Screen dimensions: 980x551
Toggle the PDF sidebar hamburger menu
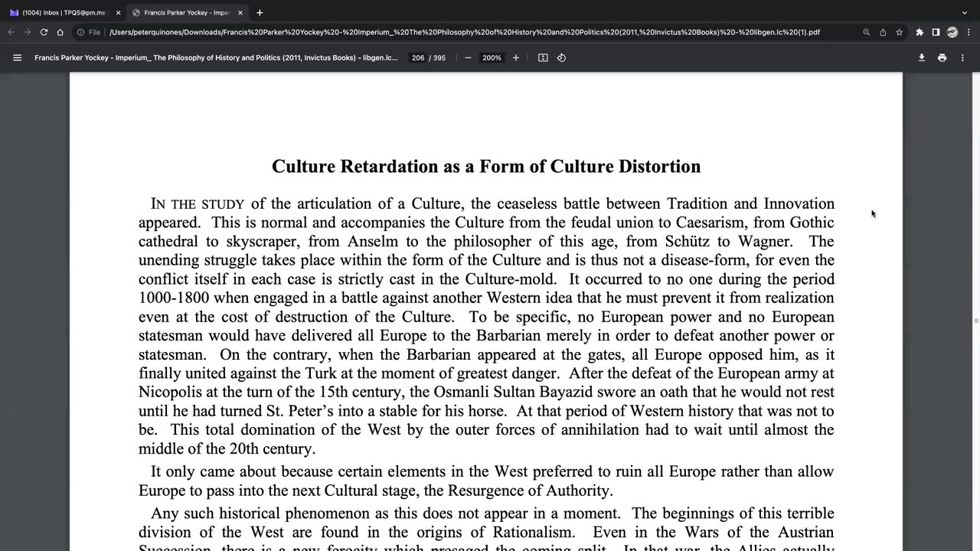tap(17, 57)
